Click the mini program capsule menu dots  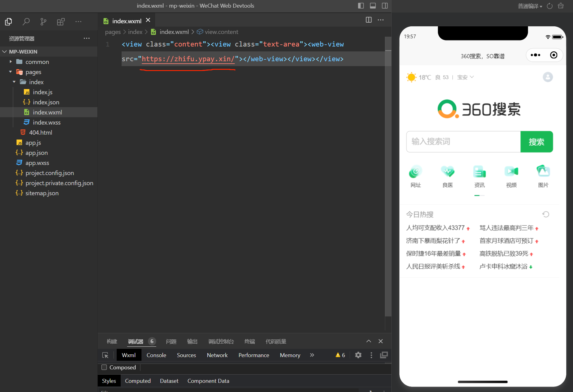point(535,55)
